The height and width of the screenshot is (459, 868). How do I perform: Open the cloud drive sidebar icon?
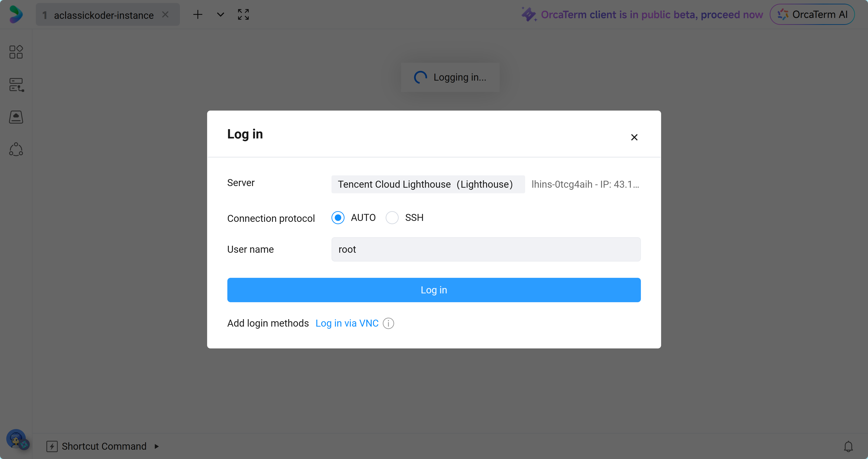tap(16, 117)
